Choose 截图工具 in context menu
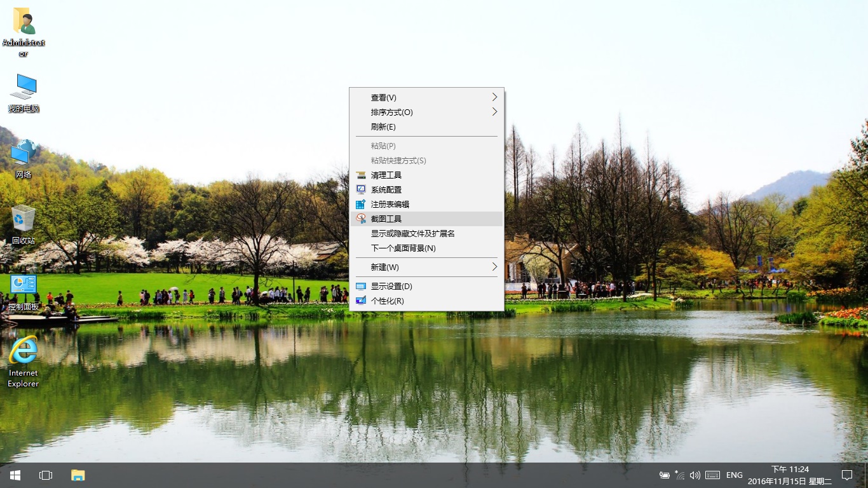The height and width of the screenshot is (488, 868). click(427, 219)
